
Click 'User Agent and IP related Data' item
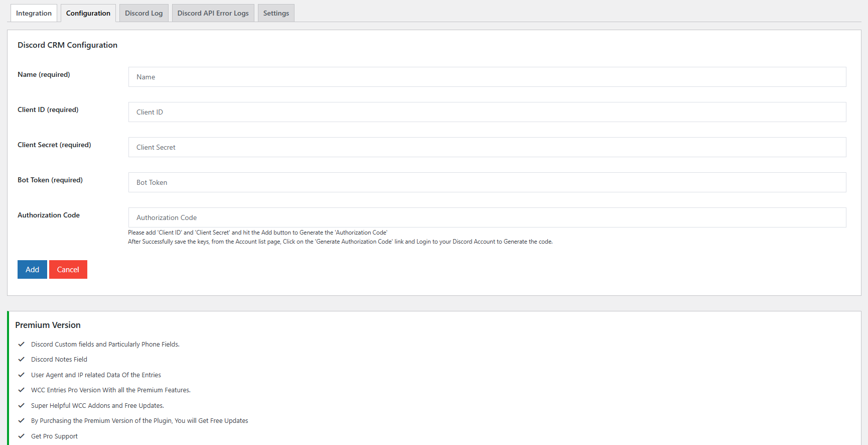click(x=96, y=375)
